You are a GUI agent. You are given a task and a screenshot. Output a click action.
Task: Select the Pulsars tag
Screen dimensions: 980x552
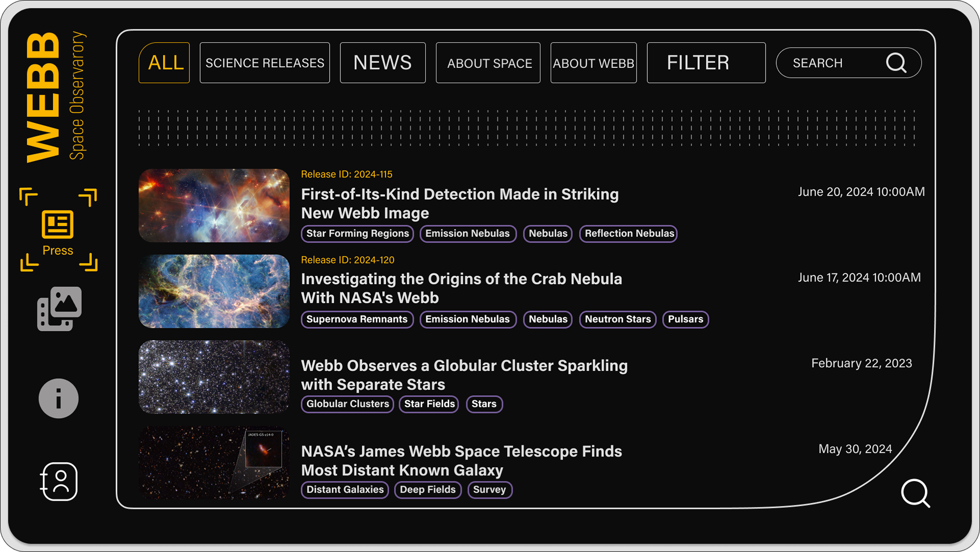pyautogui.click(x=685, y=319)
